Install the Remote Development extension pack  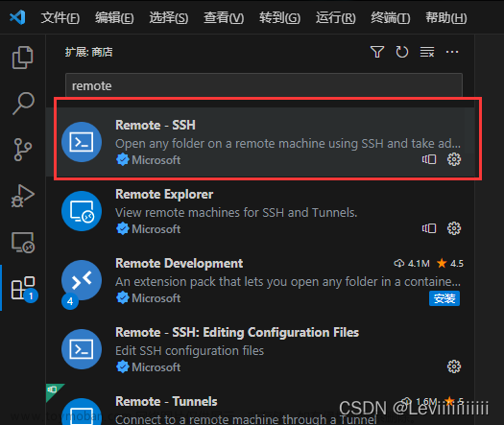pos(444,298)
